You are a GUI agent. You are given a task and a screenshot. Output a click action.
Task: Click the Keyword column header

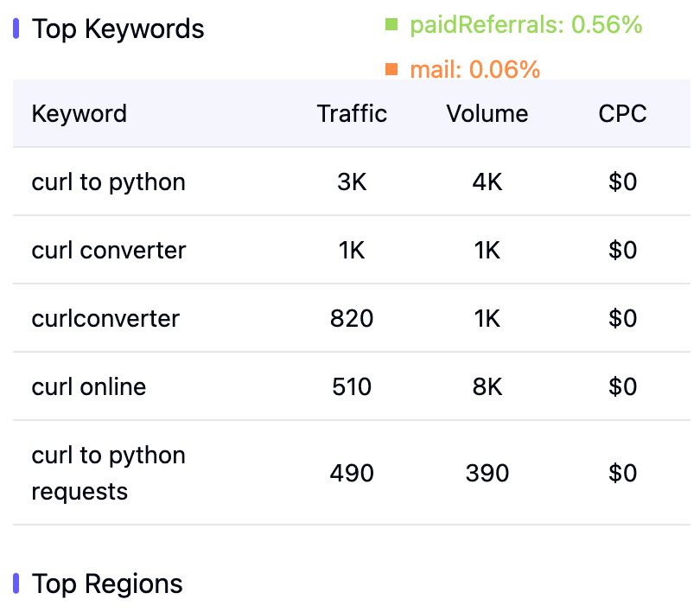tap(79, 113)
